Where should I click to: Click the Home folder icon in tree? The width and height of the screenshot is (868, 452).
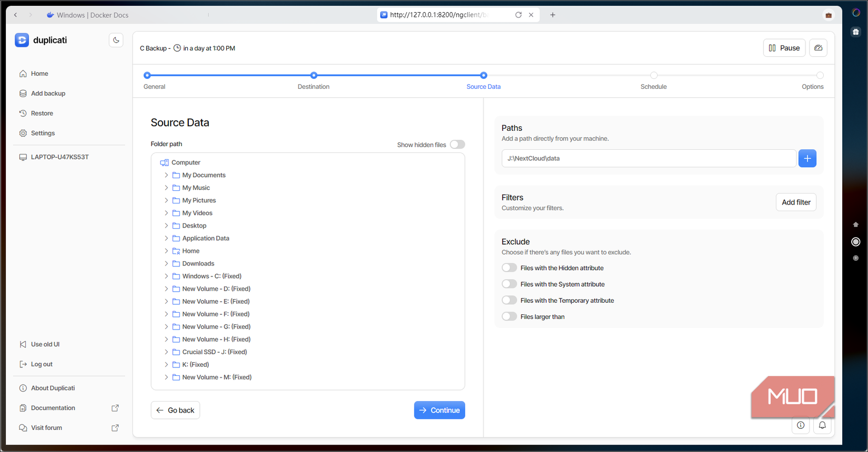click(176, 251)
